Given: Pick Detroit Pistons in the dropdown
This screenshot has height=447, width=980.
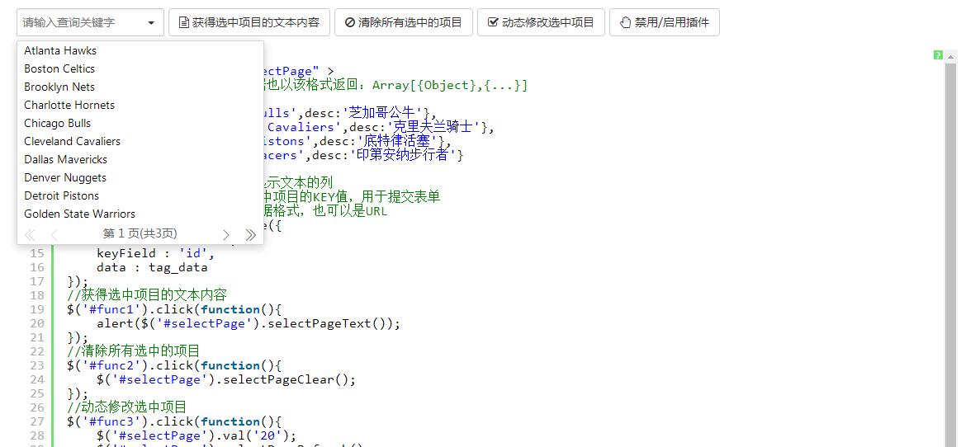Looking at the screenshot, I should 61,195.
